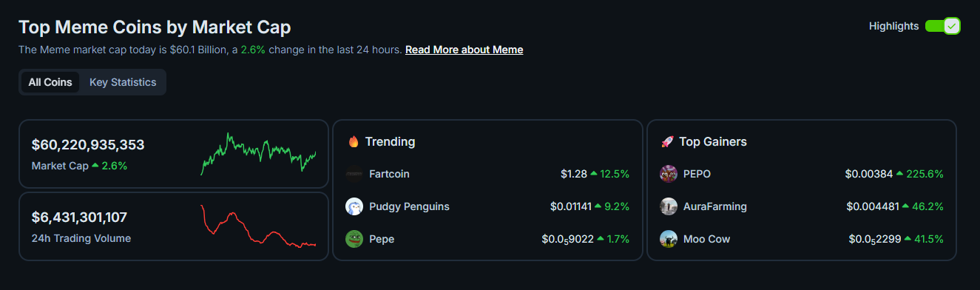The image size is (980, 290).
Task: Click the $60,220,935,353 market cap value
Action: (x=88, y=145)
